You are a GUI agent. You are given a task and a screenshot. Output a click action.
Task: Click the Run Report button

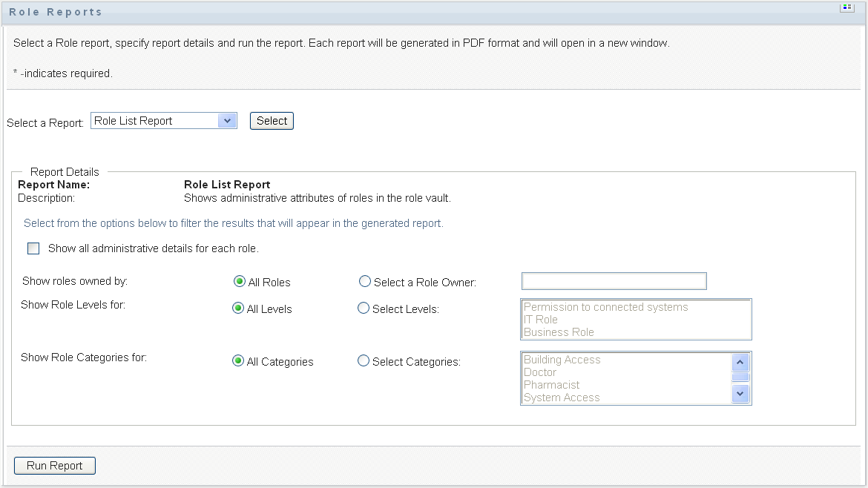point(55,466)
